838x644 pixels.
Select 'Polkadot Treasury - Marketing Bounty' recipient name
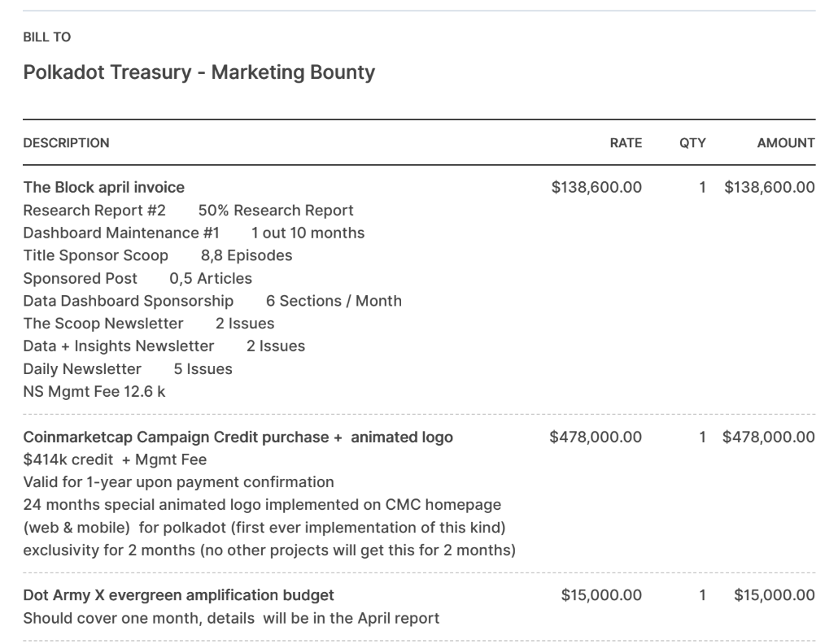point(199,72)
